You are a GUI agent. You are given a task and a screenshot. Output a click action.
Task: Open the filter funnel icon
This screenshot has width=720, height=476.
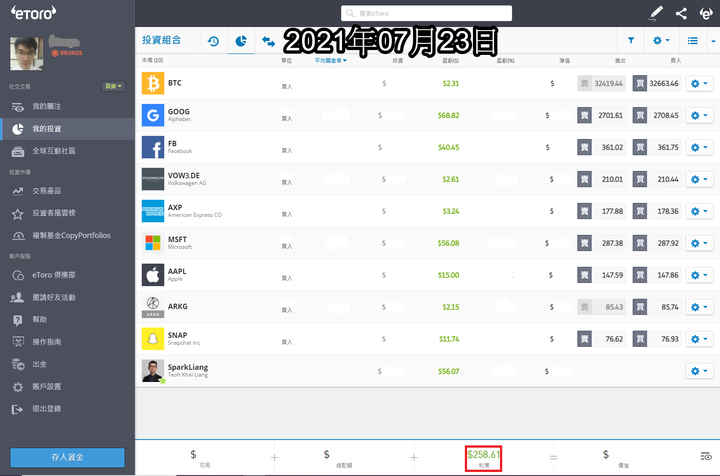[x=631, y=40]
